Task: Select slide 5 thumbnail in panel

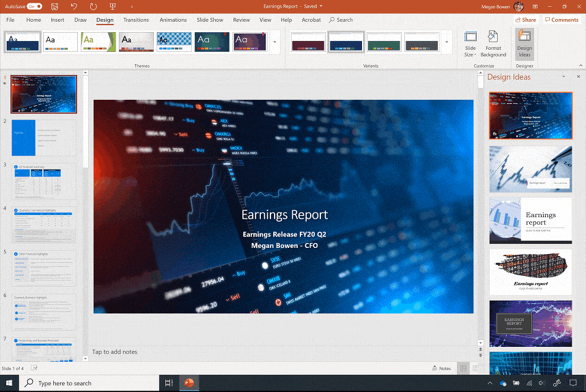Action: pos(44,268)
